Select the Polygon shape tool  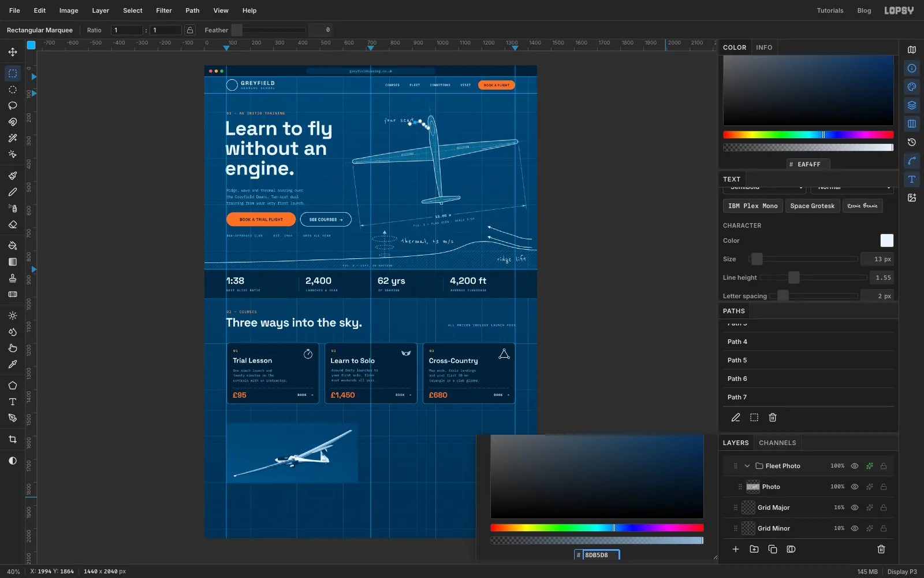[13, 386]
